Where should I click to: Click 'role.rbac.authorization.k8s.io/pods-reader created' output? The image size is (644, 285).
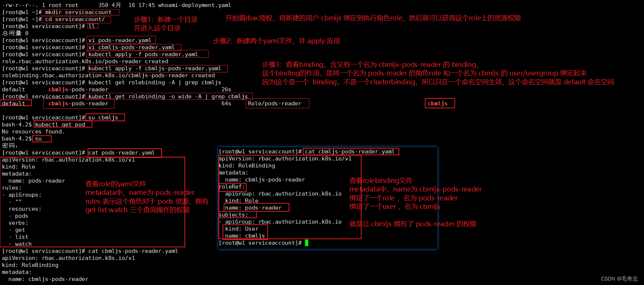(85, 61)
